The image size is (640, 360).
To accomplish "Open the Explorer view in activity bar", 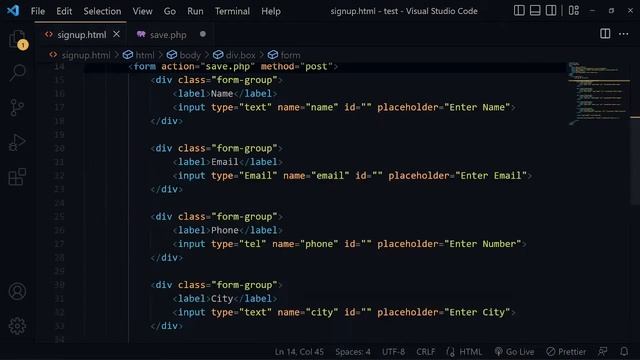I will click(x=18, y=40).
